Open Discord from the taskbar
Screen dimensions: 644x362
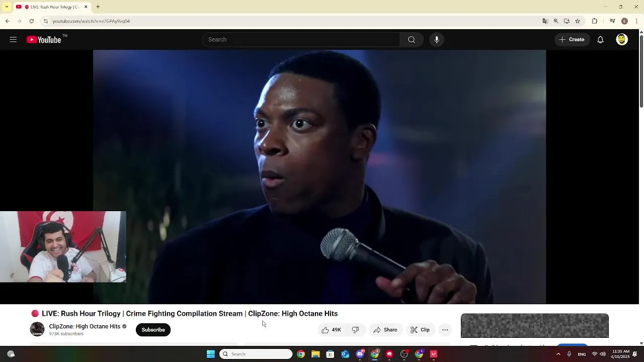coord(360,354)
